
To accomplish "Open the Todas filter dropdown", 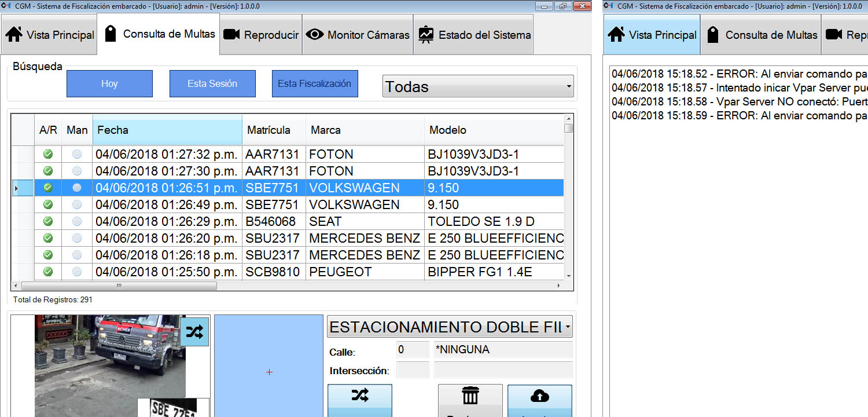I will coord(478,86).
